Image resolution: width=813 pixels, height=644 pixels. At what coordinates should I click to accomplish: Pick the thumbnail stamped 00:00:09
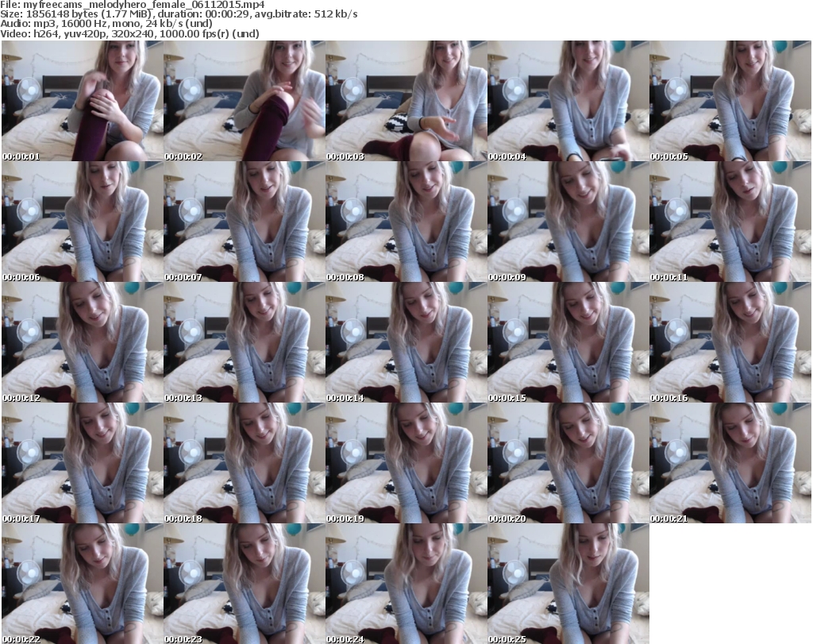[x=568, y=222]
